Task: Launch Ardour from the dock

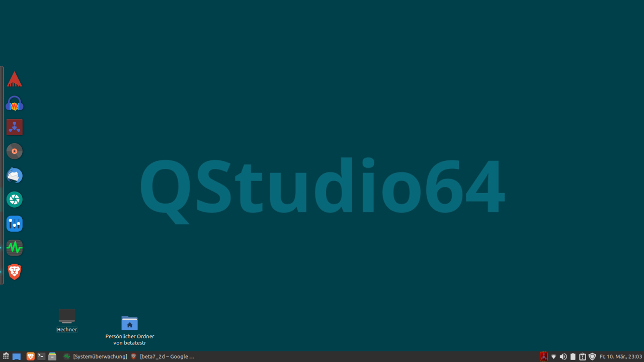Action: pos(14,79)
